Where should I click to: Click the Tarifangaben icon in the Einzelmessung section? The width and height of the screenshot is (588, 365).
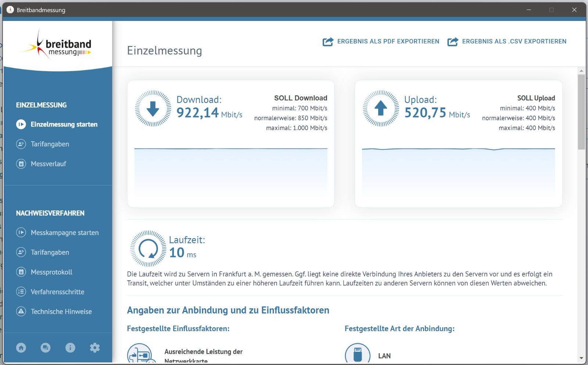point(21,144)
